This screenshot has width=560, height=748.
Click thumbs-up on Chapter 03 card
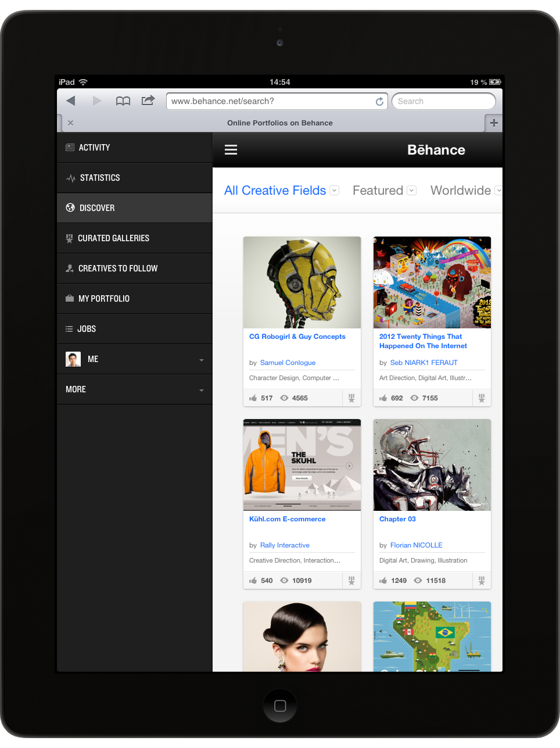[x=383, y=581]
